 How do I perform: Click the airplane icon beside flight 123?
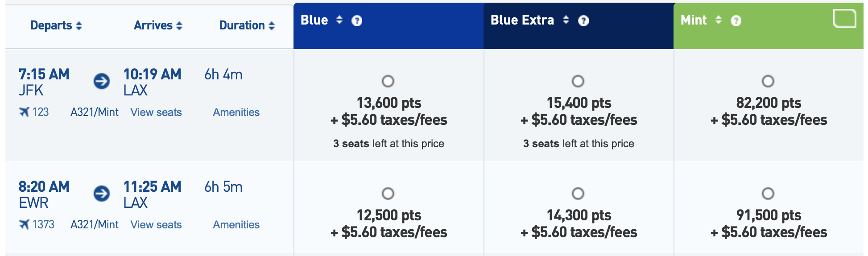(x=24, y=112)
